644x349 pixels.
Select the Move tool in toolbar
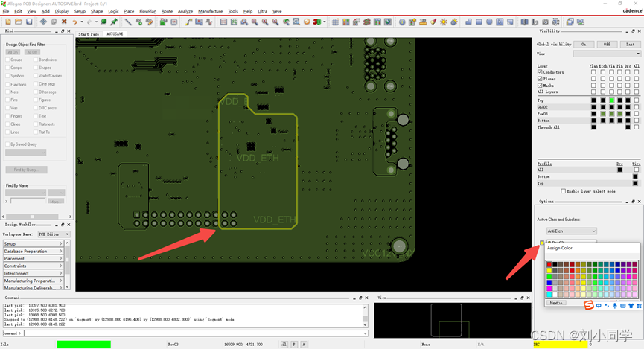coord(43,22)
